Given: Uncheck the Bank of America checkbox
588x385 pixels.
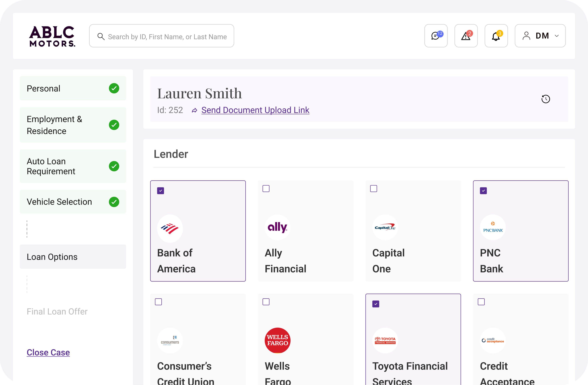Looking at the screenshot, I should tap(161, 191).
